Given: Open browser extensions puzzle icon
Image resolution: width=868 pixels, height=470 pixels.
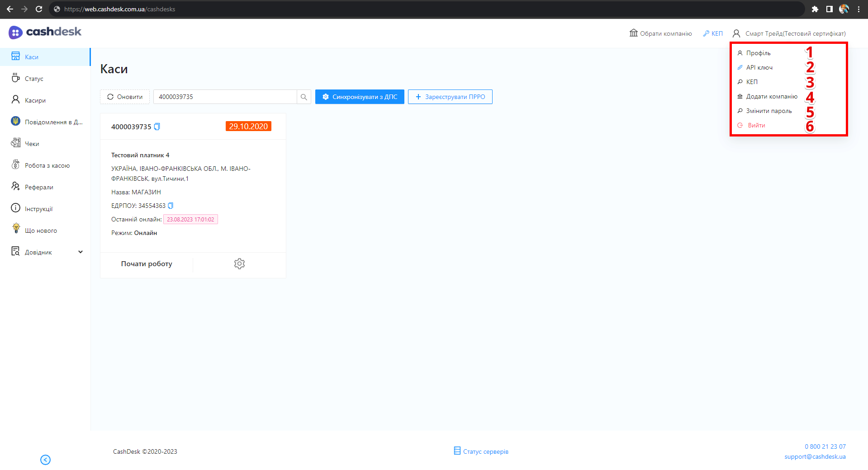Looking at the screenshot, I should pyautogui.click(x=815, y=9).
